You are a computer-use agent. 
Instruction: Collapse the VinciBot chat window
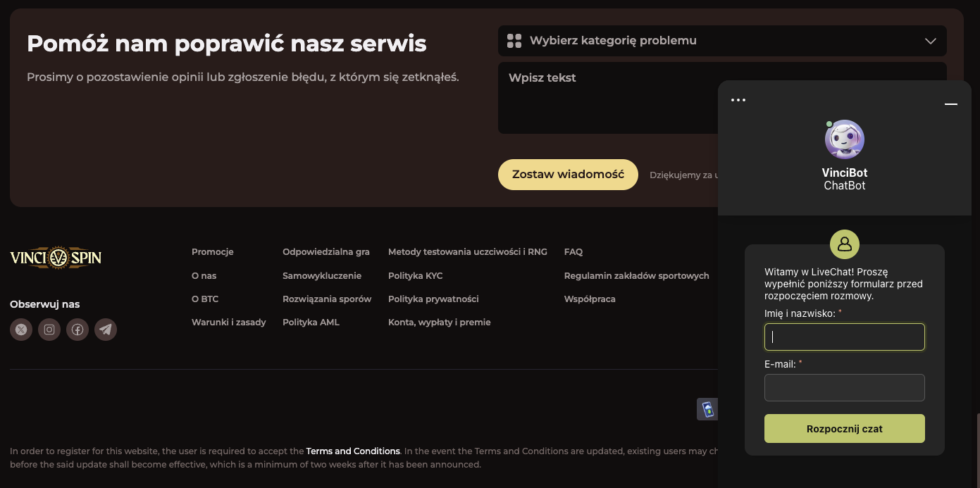(951, 103)
